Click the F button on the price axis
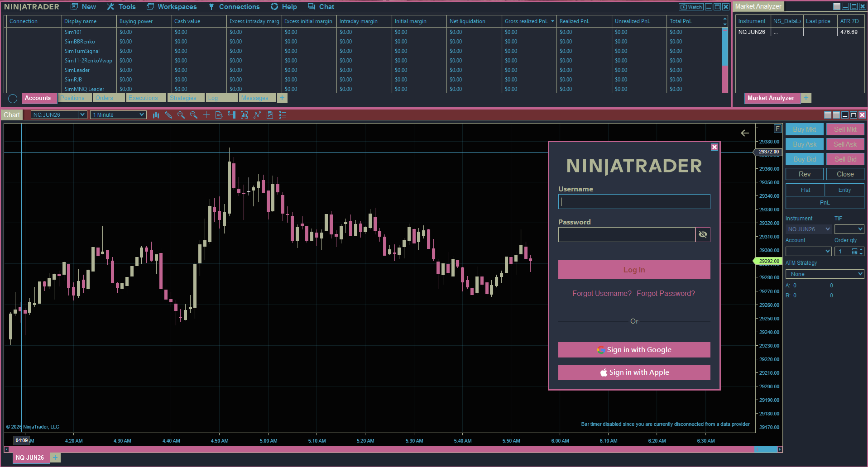This screenshot has width=868, height=467. pyautogui.click(x=777, y=129)
